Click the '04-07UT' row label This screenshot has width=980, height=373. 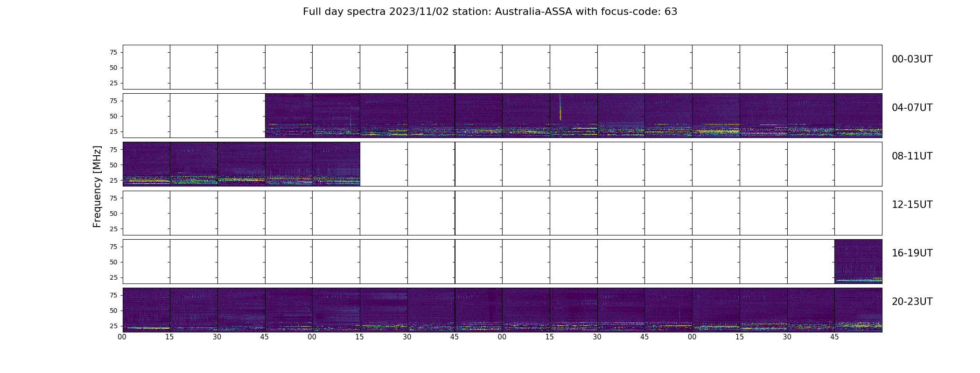click(x=912, y=108)
